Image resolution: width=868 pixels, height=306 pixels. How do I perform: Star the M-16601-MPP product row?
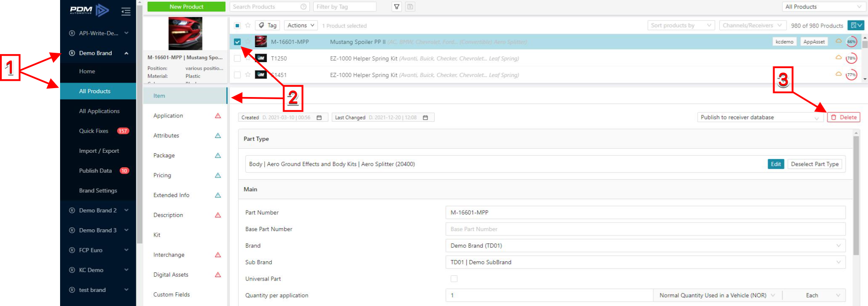[248, 42]
